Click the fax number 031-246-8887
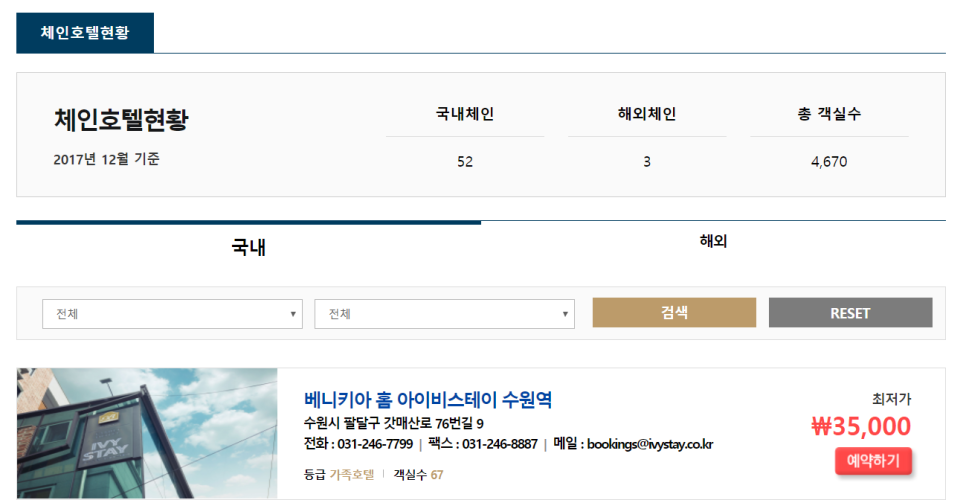The height and width of the screenshot is (500, 966). coord(500,444)
